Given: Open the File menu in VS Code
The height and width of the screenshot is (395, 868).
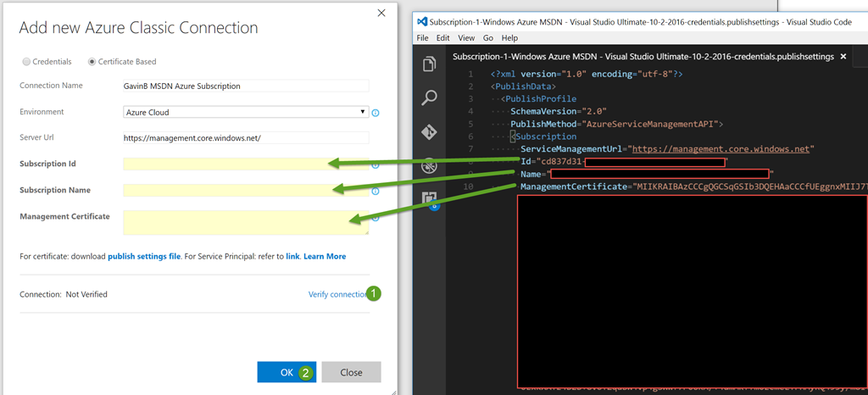Looking at the screenshot, I should click(422, 38).
